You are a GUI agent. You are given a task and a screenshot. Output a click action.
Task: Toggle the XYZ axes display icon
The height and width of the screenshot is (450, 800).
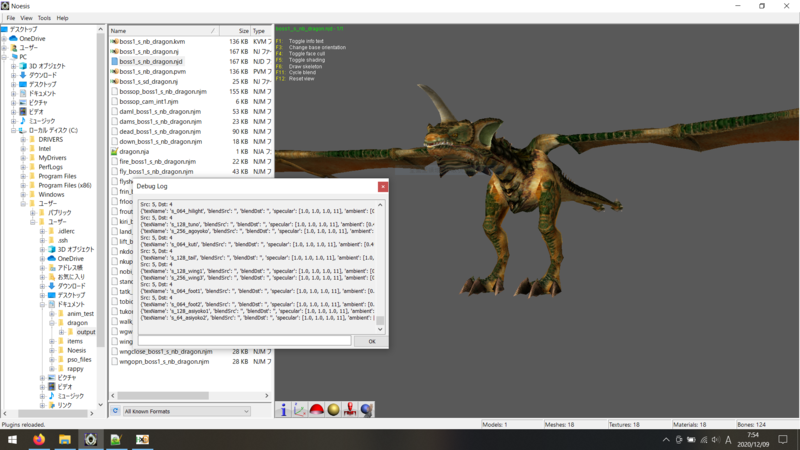click(x=300, y=410)
